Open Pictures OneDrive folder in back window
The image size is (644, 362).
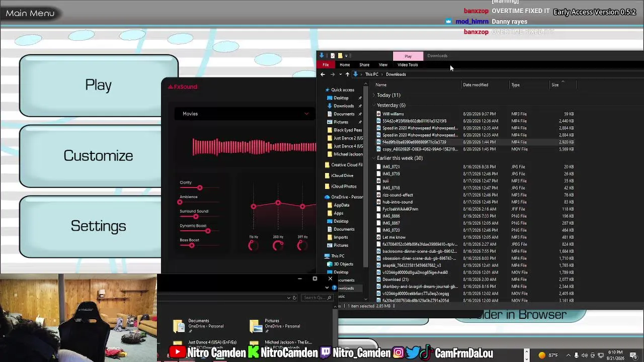pyautogui.click(x=275, y=325)
